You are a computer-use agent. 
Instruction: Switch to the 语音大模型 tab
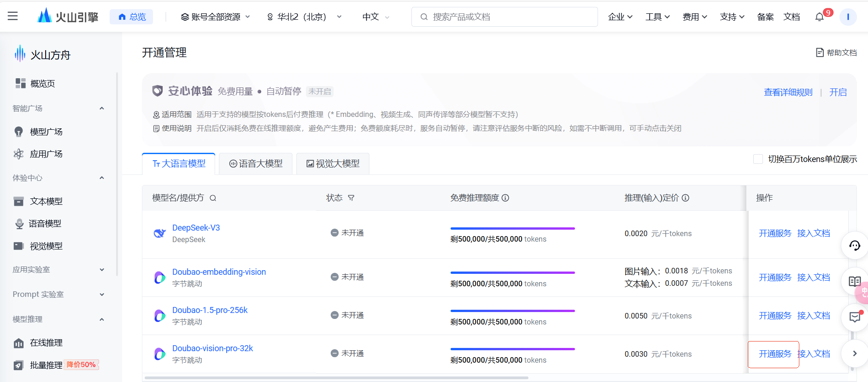[256, 164]
